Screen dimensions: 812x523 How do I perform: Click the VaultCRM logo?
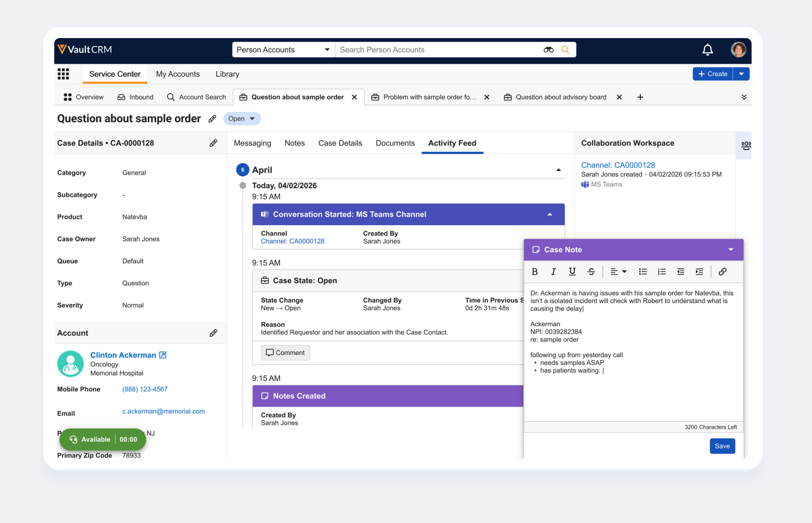pos(85,49)
